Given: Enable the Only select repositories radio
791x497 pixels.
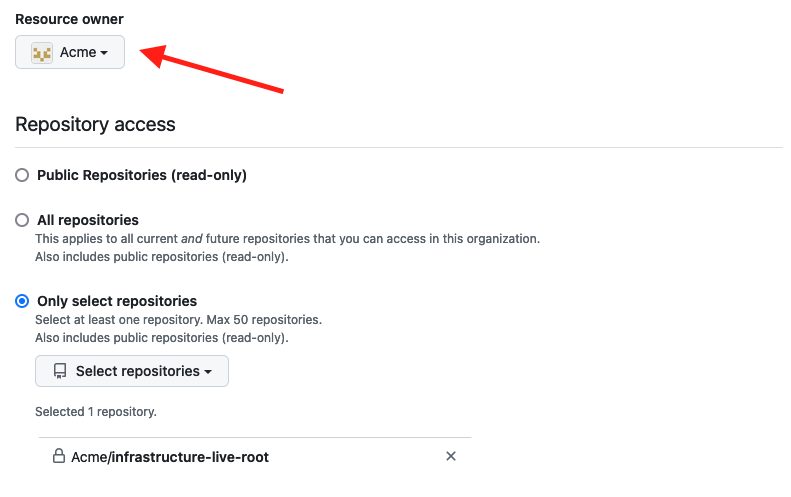Looking at the screenshot, I should [22, 301].
